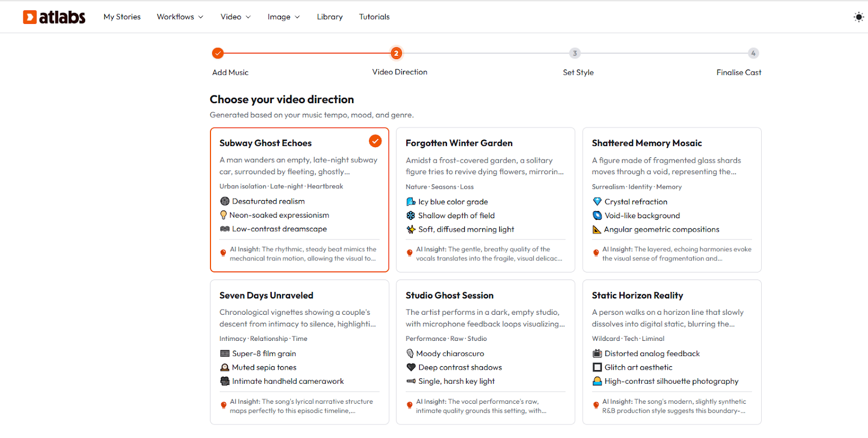The height and width of the screenshot is (438, 868).
Task: Go to step 3 Set Style circle
Action: point(575,53)
